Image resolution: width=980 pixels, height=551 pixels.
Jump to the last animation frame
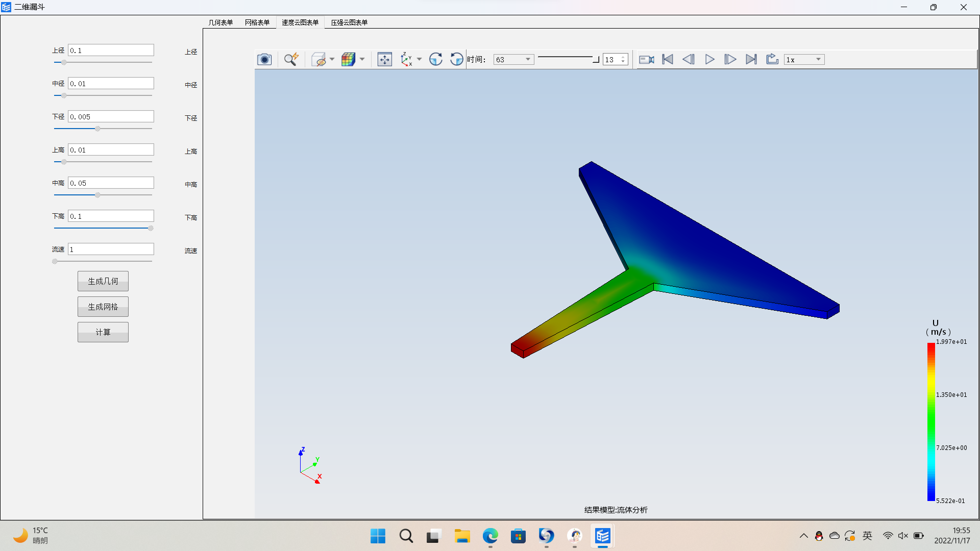tap(751, 59)
